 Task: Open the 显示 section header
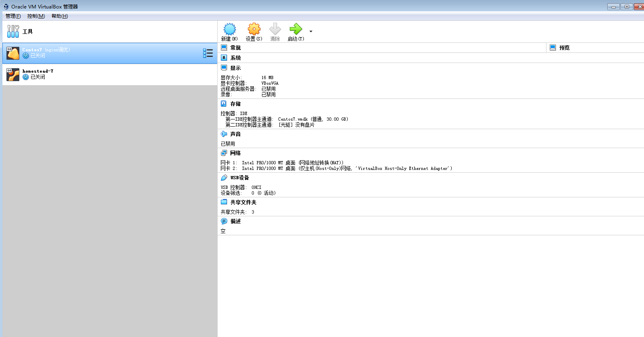235,68
